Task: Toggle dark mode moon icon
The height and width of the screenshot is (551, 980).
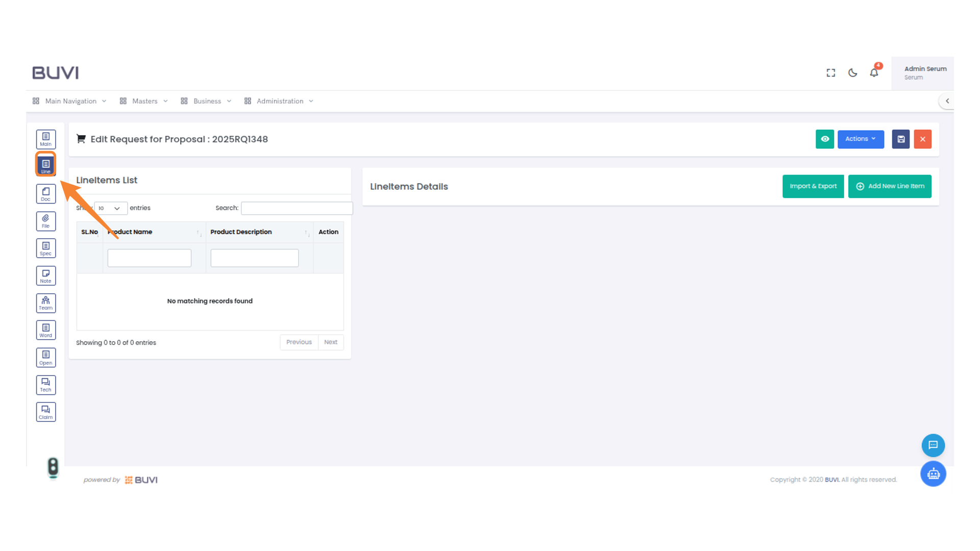Action: coord(852,73)
